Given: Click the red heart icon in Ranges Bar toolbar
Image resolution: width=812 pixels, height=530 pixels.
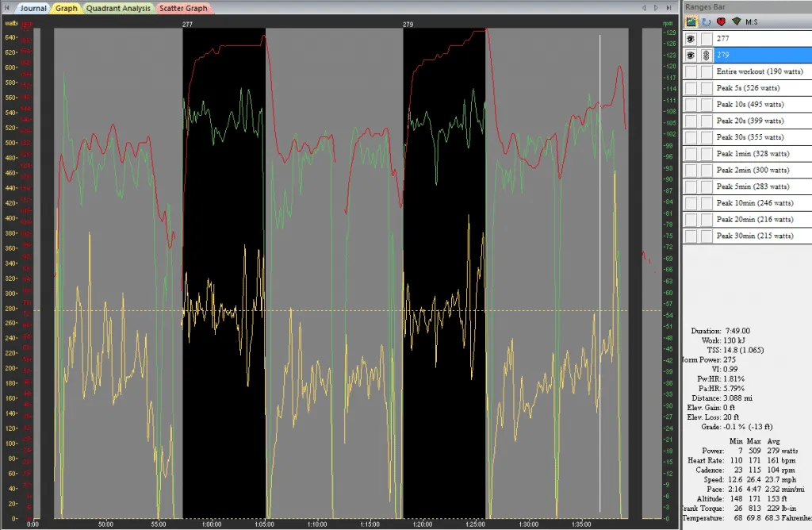Looking at the screenshot, I should [x=721, y=21].
